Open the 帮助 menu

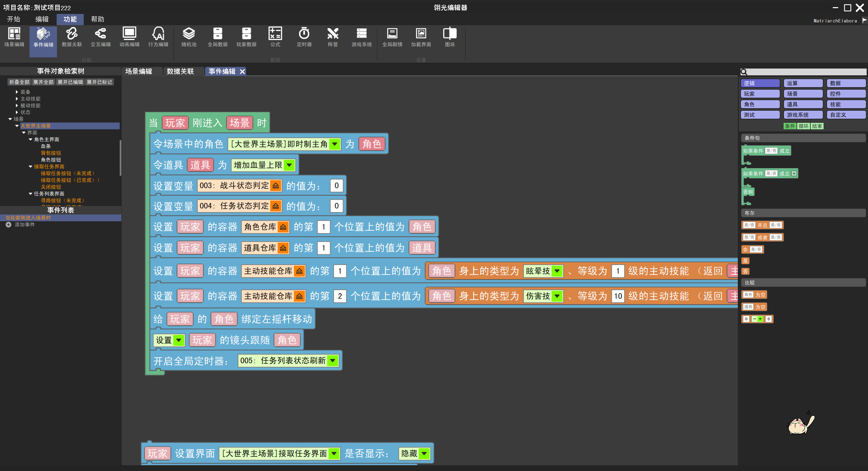(97, 19)
